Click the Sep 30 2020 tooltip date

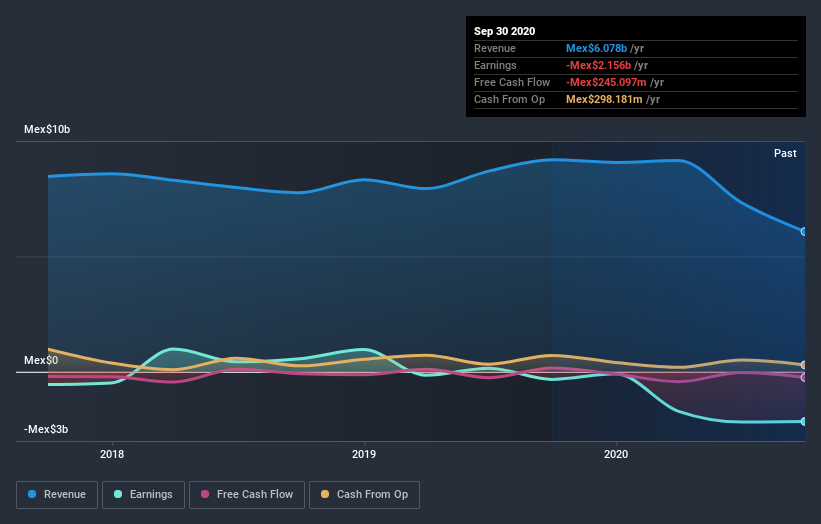tap(505, 31)
